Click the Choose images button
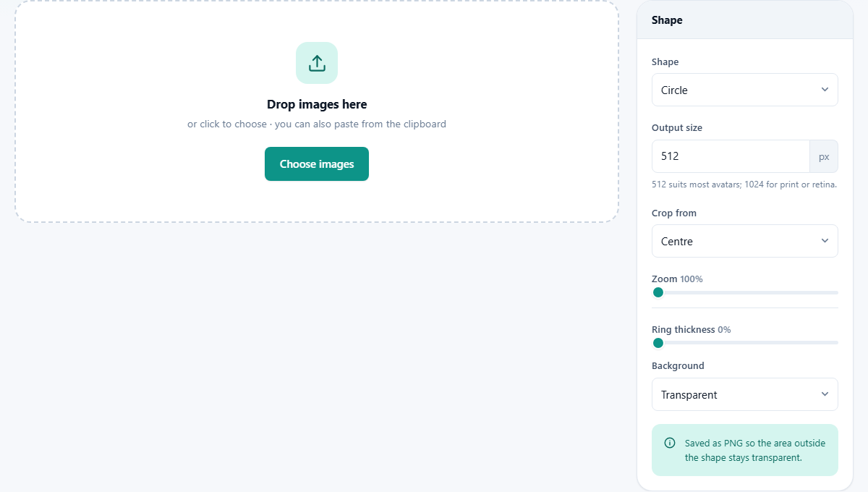 coord(317,164)
